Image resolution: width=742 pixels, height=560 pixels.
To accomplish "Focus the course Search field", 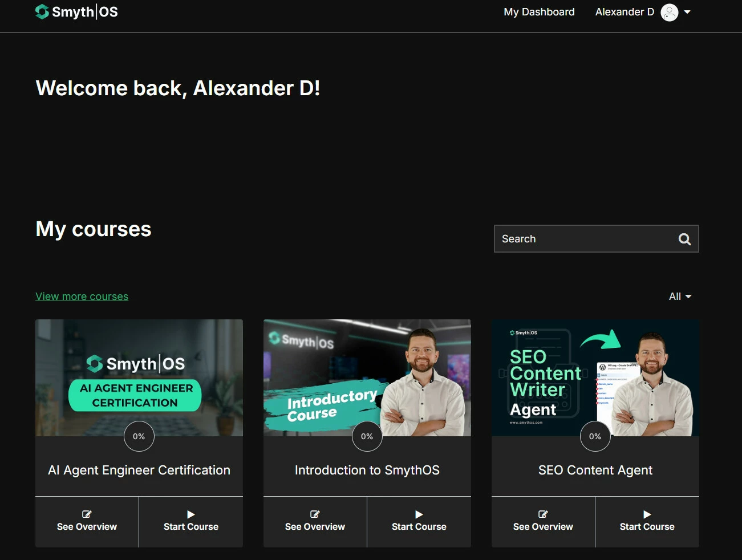I will click(596, 239).
